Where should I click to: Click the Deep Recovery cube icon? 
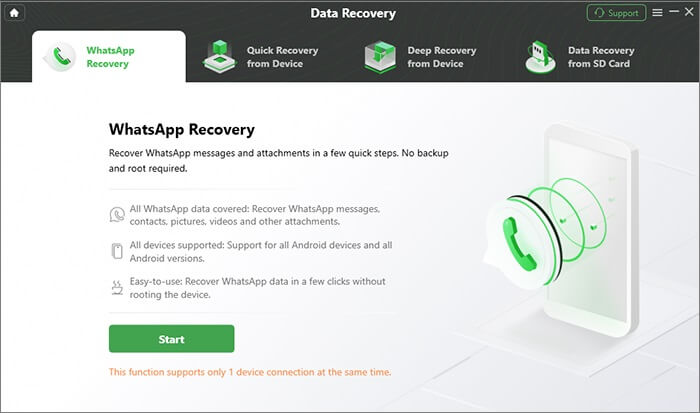pos(380,57)
